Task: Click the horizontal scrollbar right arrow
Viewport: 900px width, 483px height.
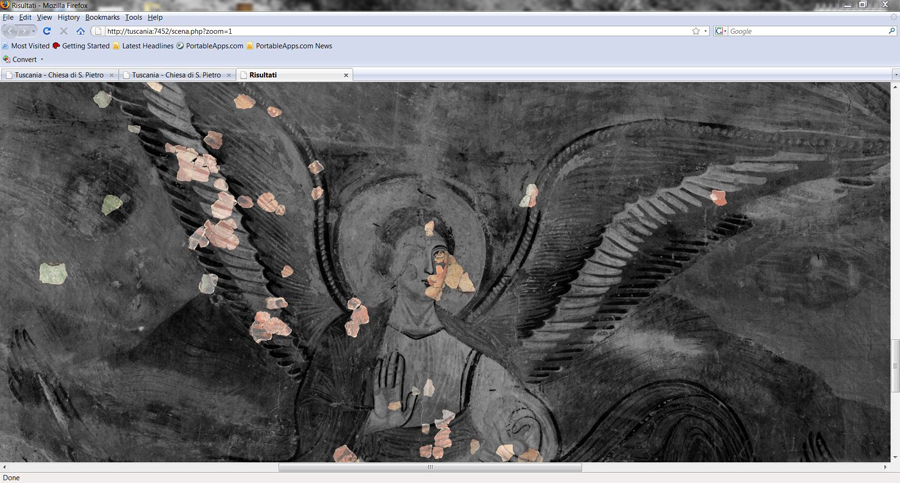Action: 885,467
